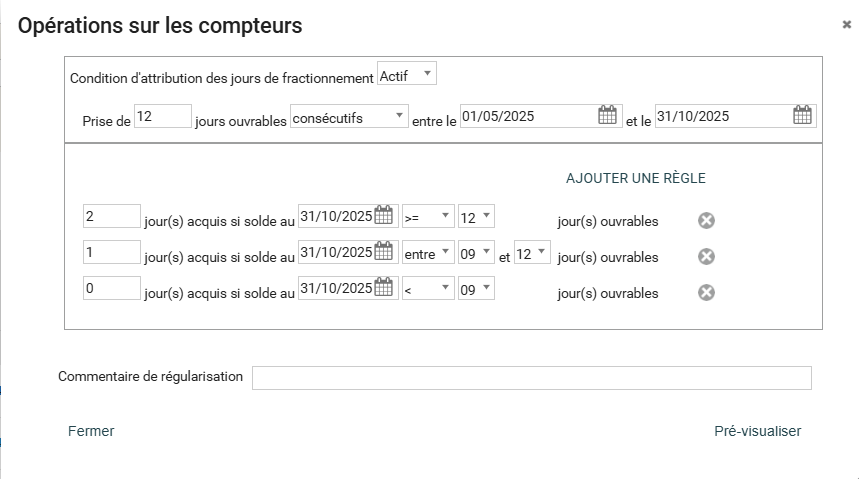Click the Fermer button

point(91,431)
